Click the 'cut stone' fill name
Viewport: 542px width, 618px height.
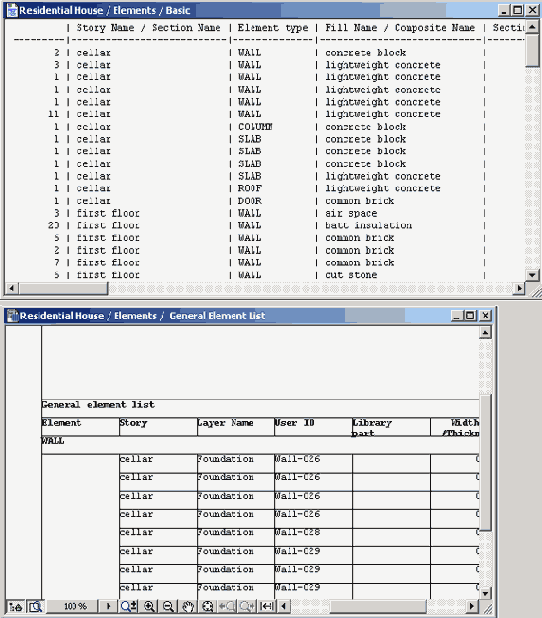[351, 275]
